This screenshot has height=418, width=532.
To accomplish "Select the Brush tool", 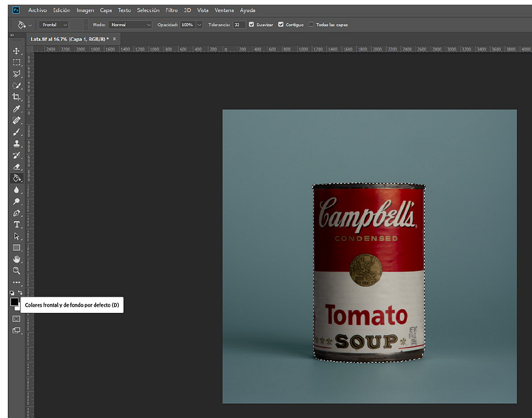I will [16, 132].
